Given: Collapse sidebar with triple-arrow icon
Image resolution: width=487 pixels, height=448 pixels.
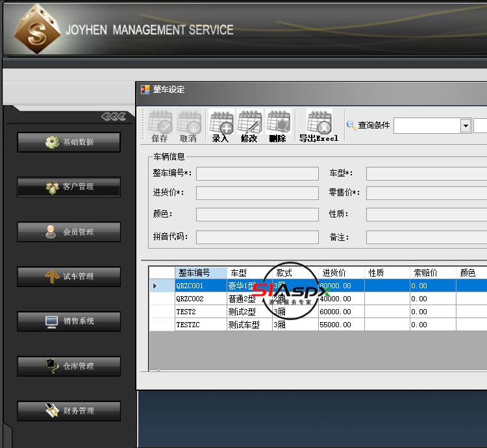Looking at the screenshot, I should [114, 116].
